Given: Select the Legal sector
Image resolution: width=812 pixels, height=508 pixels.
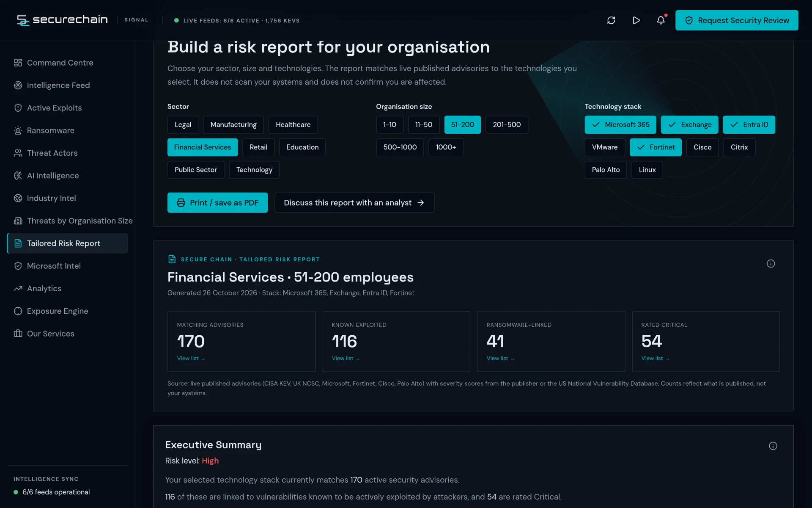Looking at the screenshot, I should [183, 124].
